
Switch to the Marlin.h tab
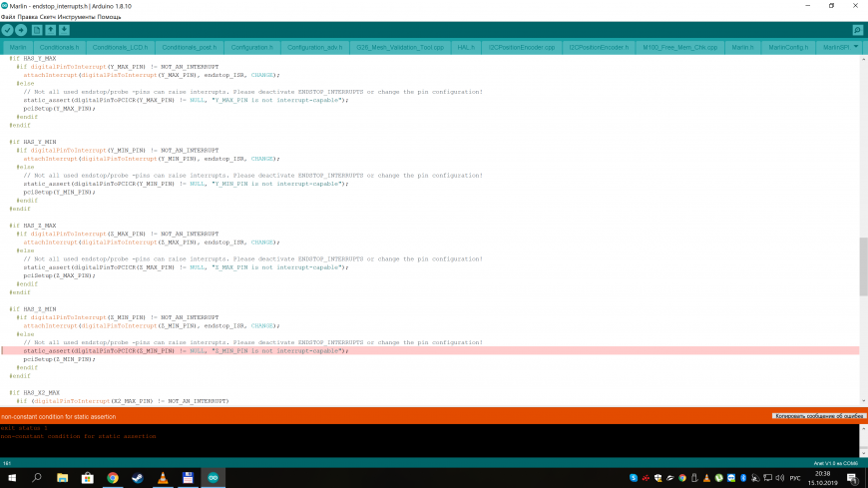[742, 48]
